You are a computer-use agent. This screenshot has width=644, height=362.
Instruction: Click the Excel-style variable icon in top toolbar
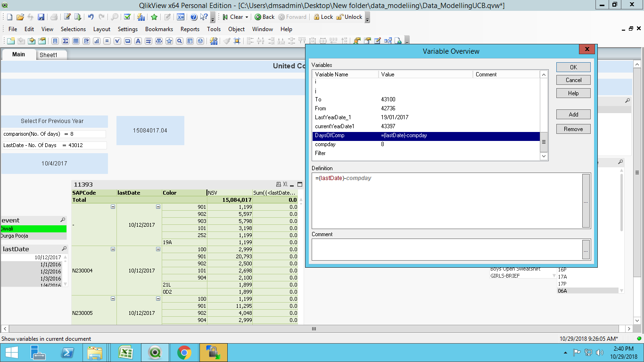[x=181, y=17]
